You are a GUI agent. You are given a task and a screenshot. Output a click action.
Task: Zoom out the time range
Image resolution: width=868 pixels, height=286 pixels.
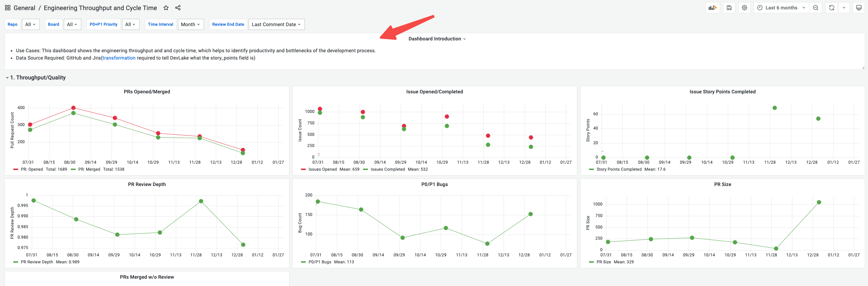tap(816, 8)
